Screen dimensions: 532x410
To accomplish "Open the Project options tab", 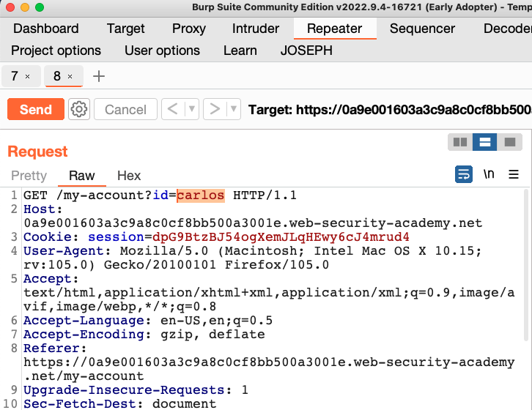I will [56, 51].
